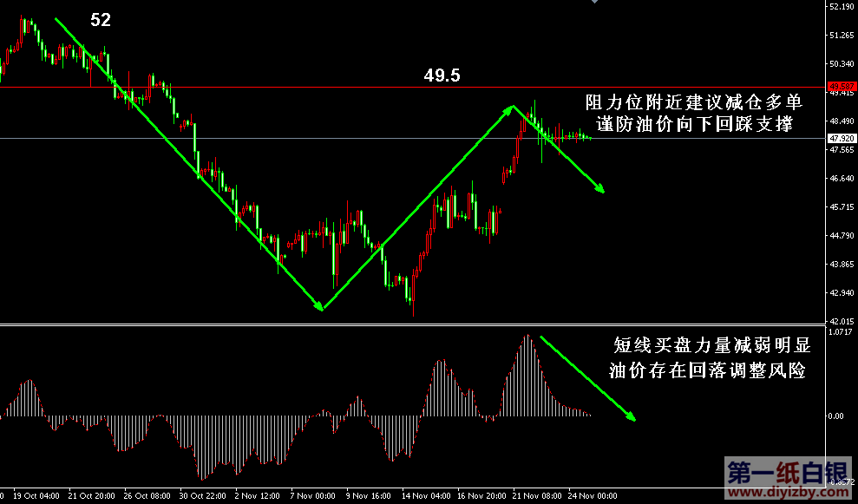Click the red resistance price tag on the axis

click(842, 86)
